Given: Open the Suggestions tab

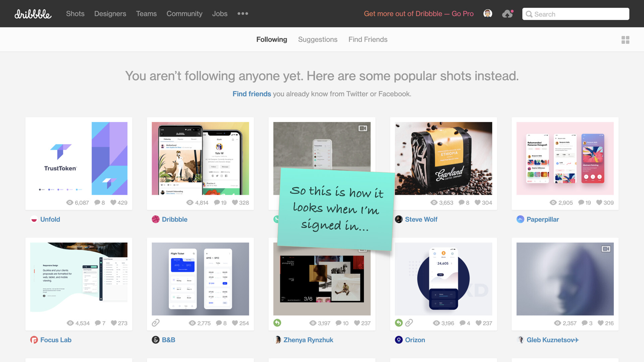Looking at the screenshot, I should [x=318, y=40].
